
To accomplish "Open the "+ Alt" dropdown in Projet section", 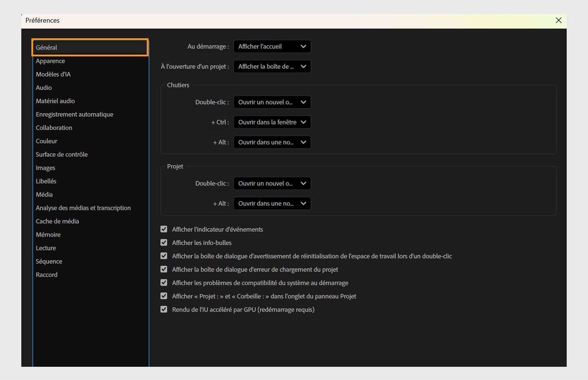I will tap(272, 203).
